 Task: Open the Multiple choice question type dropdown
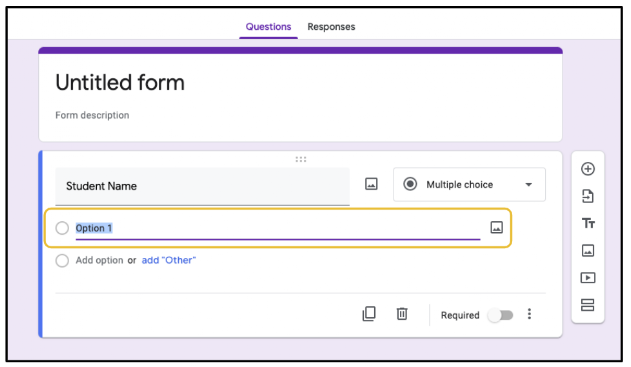pyautogui.click(x=469, y=185)
